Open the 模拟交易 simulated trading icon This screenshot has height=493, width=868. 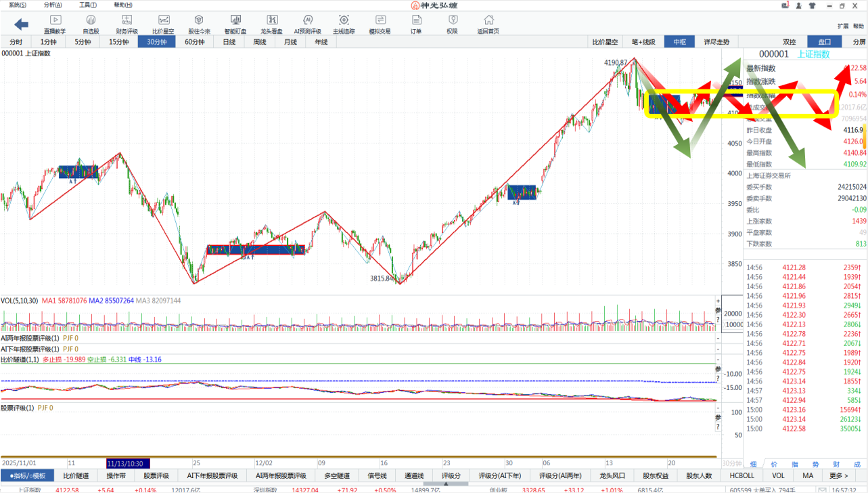click(x=380, y=24)
